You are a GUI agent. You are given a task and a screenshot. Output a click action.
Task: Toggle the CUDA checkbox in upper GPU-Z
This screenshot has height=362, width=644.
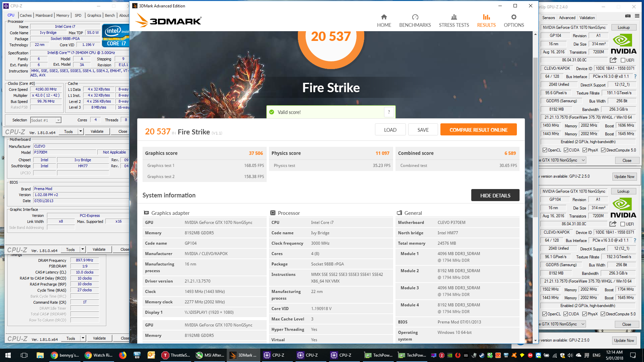point(566,150)
